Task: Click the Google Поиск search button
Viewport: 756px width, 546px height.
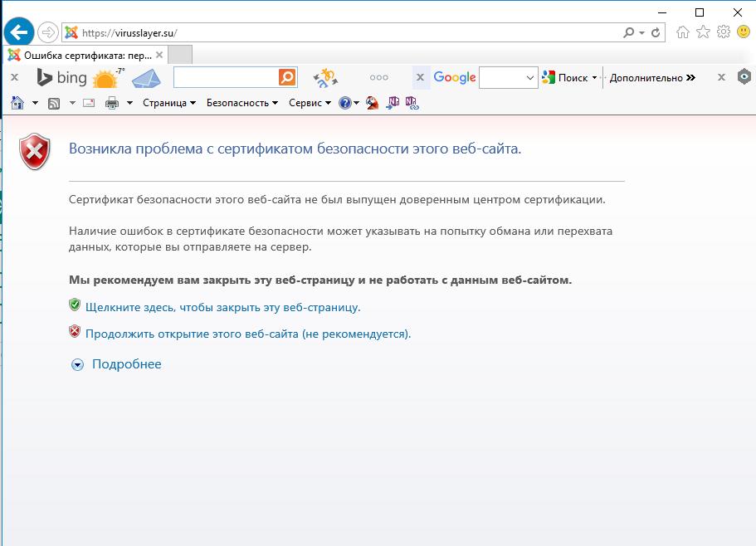Action: click(568, 78)
